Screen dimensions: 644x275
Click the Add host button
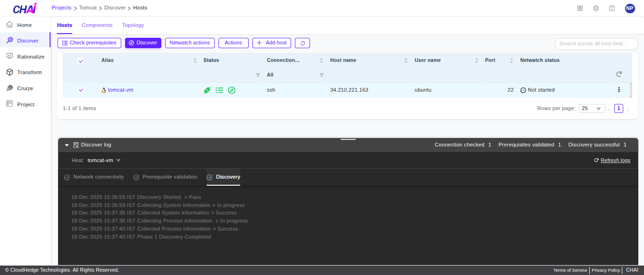point(272,43)
